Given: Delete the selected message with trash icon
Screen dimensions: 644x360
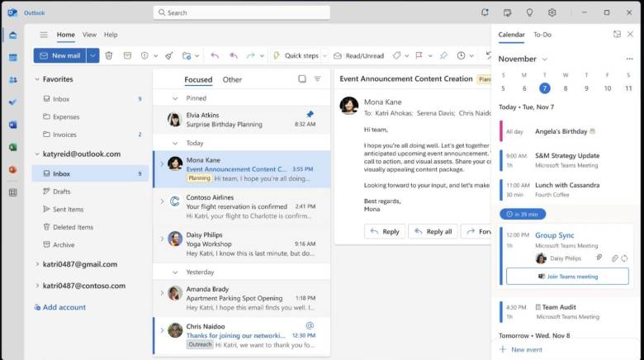Looking at the screenshot, I should 109,55.
